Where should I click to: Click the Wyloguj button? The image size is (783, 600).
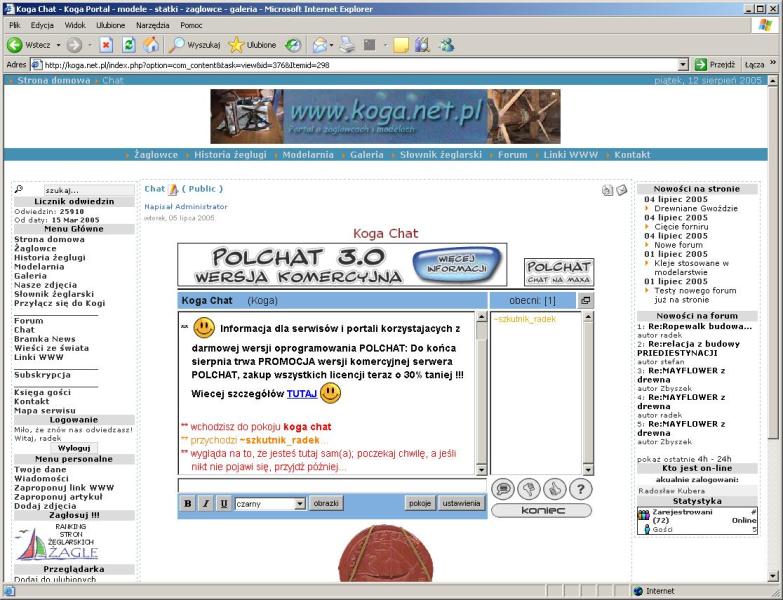[74, 448]
